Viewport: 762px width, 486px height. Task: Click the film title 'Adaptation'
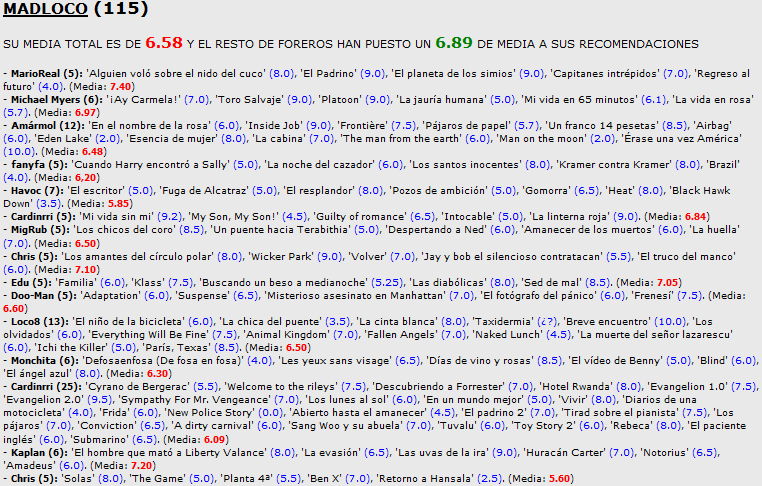click(110, 295)
